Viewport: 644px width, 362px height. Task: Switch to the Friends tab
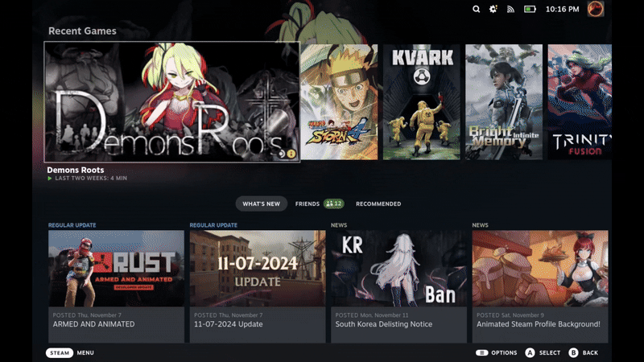point(308,204)
